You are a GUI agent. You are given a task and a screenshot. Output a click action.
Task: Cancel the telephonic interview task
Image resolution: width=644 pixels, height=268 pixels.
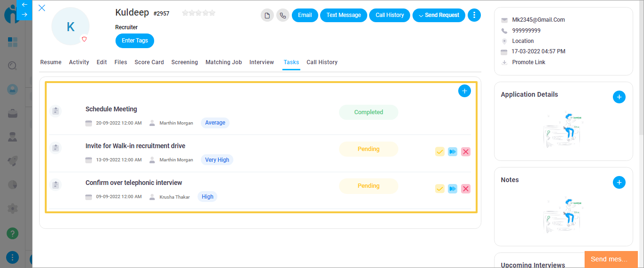click(466, 189)
